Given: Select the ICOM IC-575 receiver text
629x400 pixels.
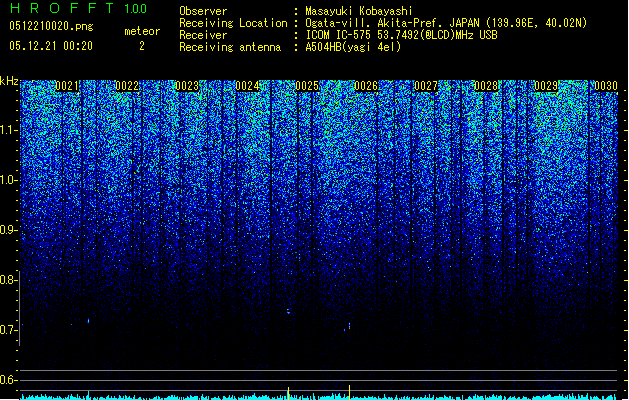Looking at the screenshot, I should (402, 35).
